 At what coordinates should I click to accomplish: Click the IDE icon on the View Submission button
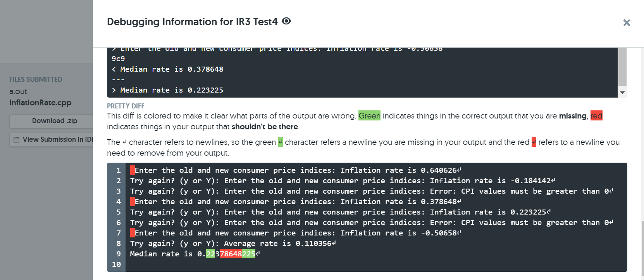click(15, 139)
